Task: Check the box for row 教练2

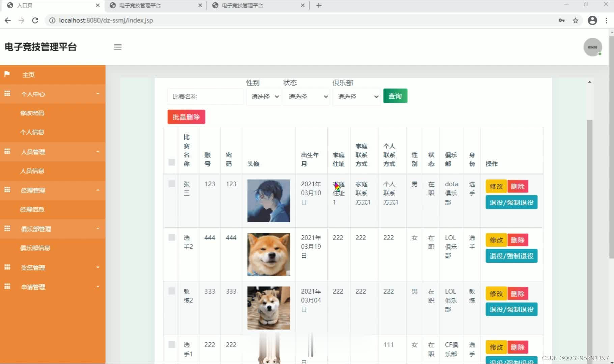Action: 172,291
